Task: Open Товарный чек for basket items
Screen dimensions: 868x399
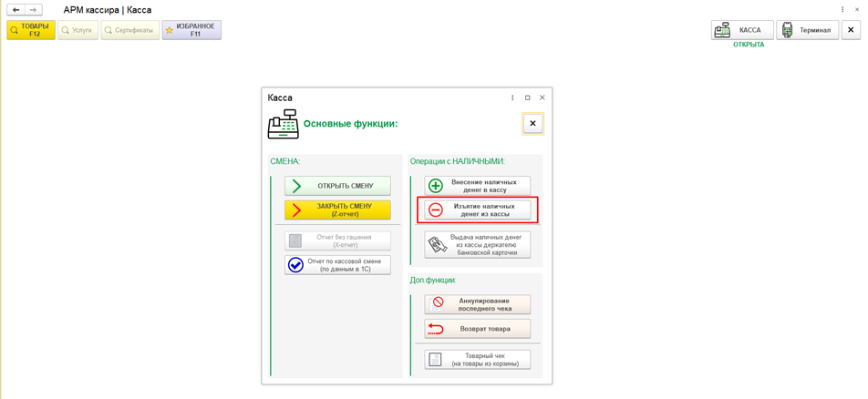Action: [478, 360]
